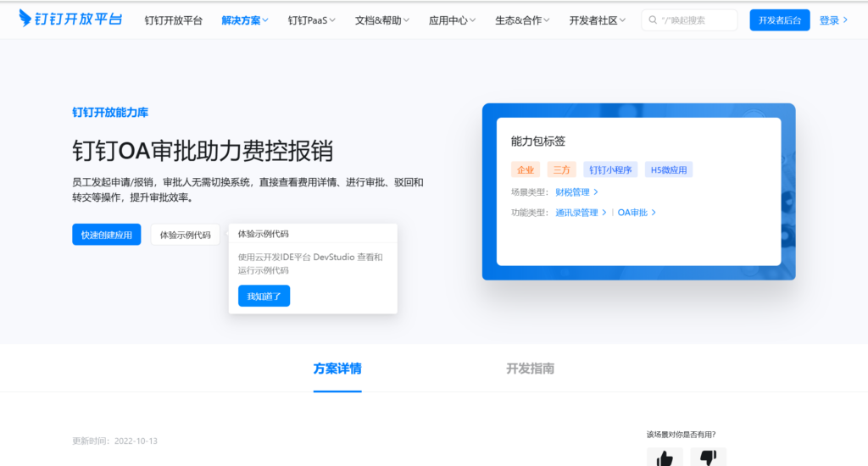Click the thumbs down feedback icon
868x466 pixels.
(x=708, y=458)
